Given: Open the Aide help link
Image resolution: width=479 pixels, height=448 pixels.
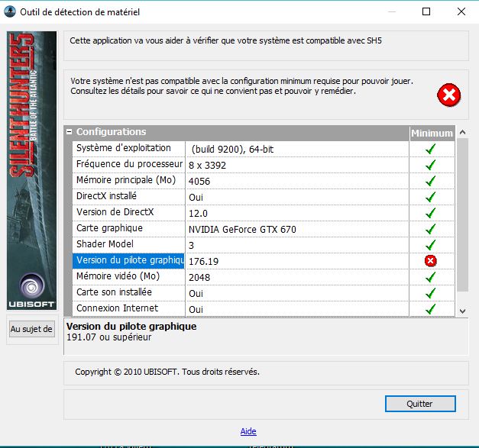Looking at the screenshot, I should 248,431.
